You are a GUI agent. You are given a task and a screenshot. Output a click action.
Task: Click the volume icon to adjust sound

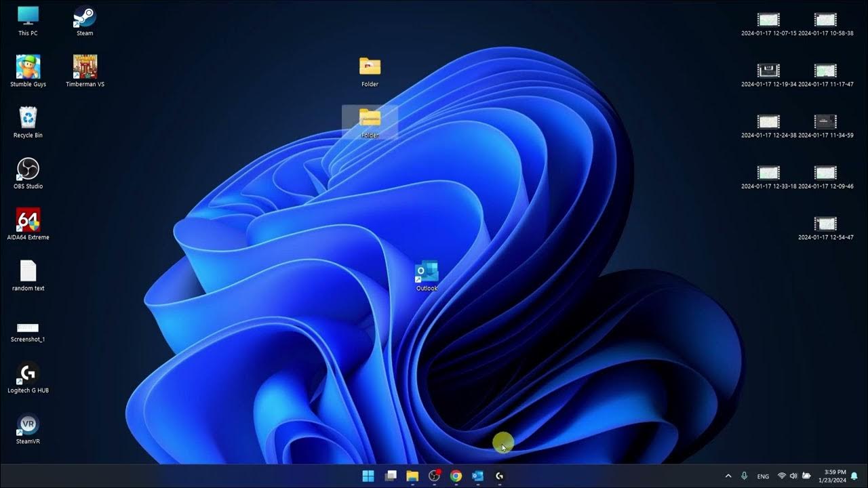[x=793, y=476]
